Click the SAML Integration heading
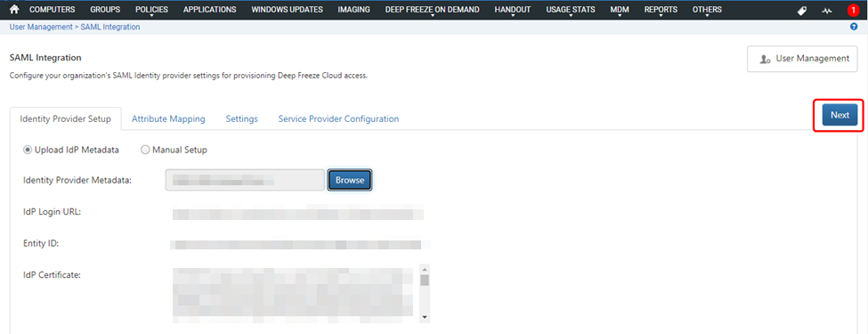 (x=45, y=58)
